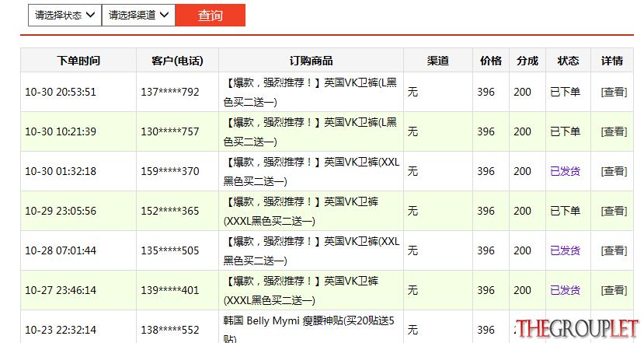Click 已发货 status in row 159*****370
This screenshot has height=343, width=644.
565,171
